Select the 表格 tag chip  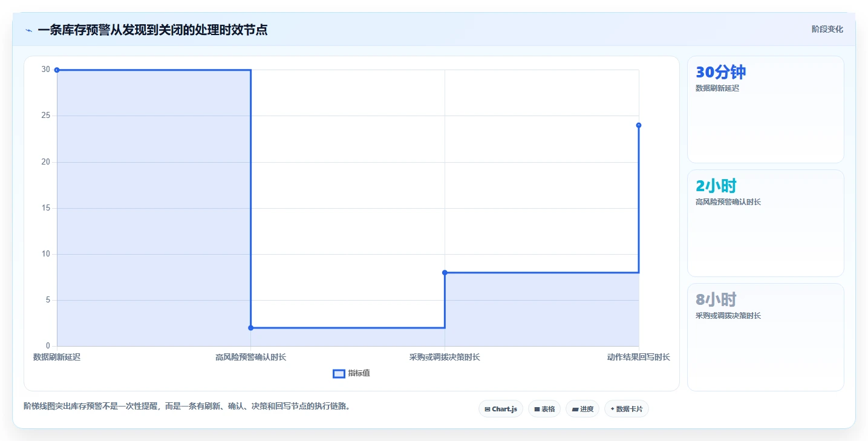pos(544,409)
